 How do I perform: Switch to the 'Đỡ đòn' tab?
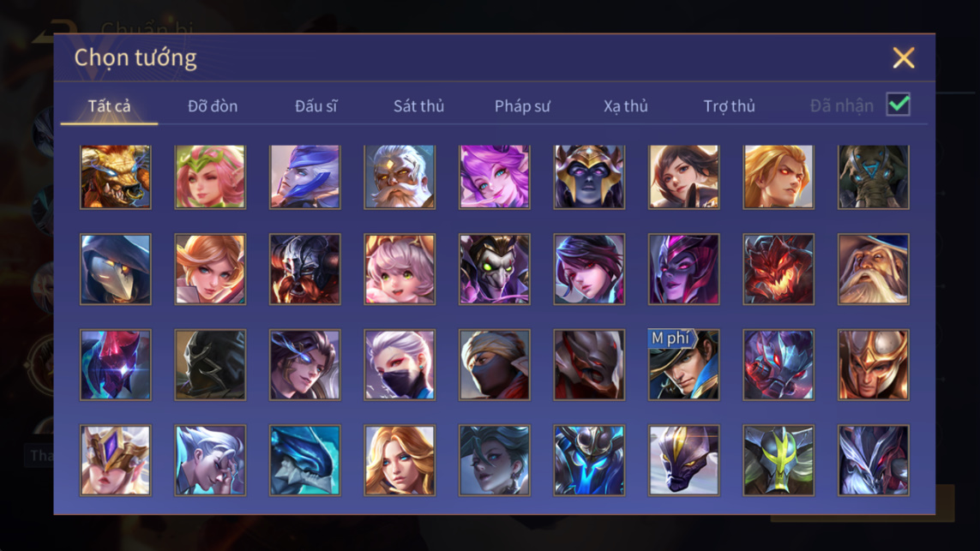click(x=213, y=106)
